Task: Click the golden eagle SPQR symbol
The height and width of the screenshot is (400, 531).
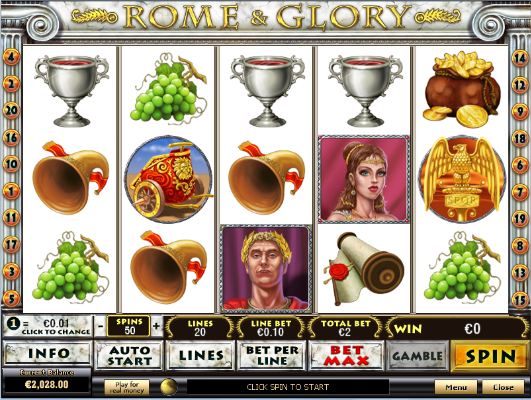Action: tap(462, 180)
